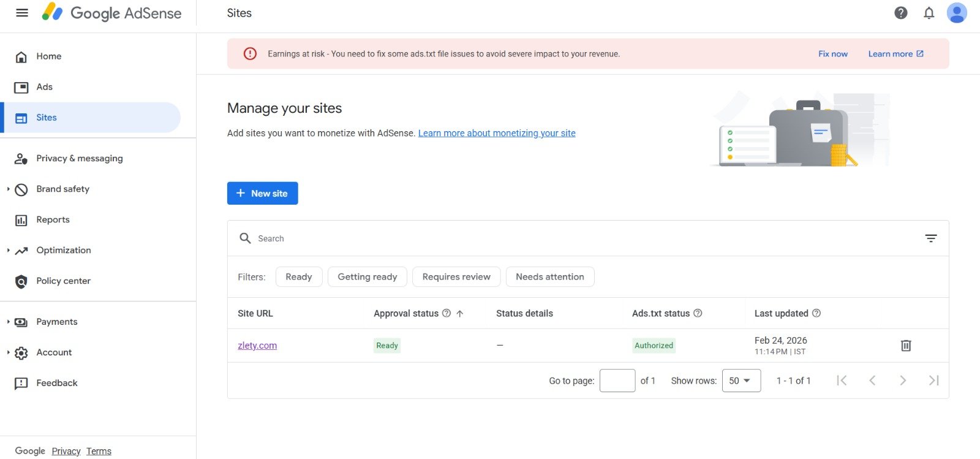Click the Approval status help icon
Image resolution: width=980 pixels, height=459 pixels.
pos(447,313)
